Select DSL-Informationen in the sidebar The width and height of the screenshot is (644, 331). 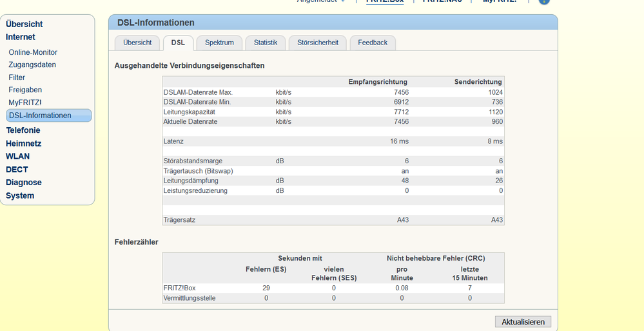pos(40,115)
